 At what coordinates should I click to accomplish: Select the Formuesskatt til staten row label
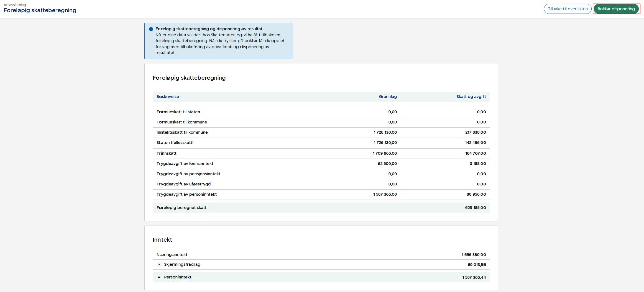point(178,112)
